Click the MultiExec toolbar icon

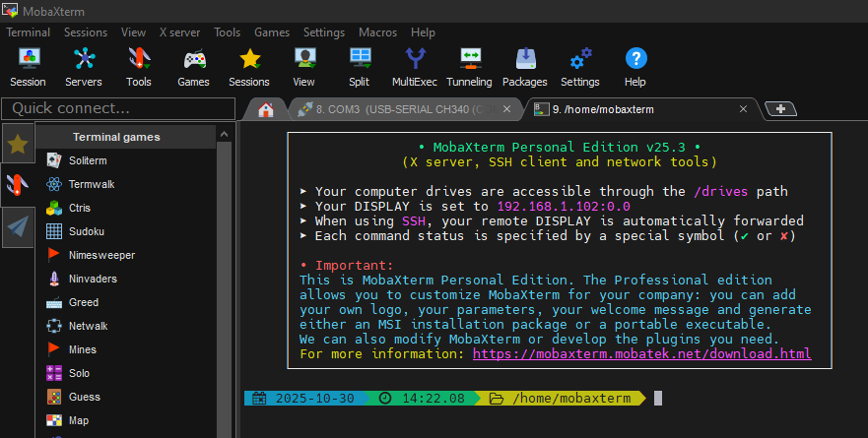[415, 66]
